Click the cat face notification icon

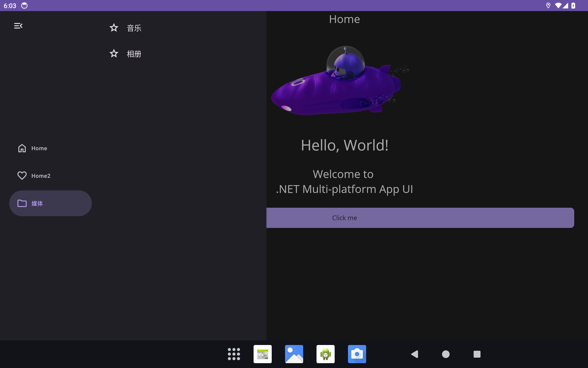point(24,6)
